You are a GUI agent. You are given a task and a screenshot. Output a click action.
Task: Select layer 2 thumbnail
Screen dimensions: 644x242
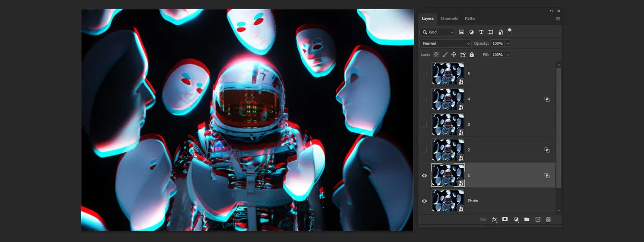(x=448, y=150)
